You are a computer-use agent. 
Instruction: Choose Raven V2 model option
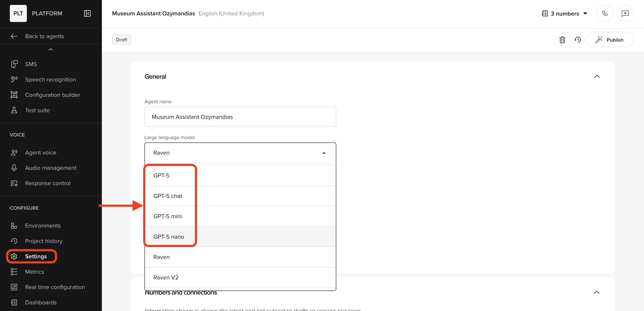pyautogui.click(x=166, y=278)
